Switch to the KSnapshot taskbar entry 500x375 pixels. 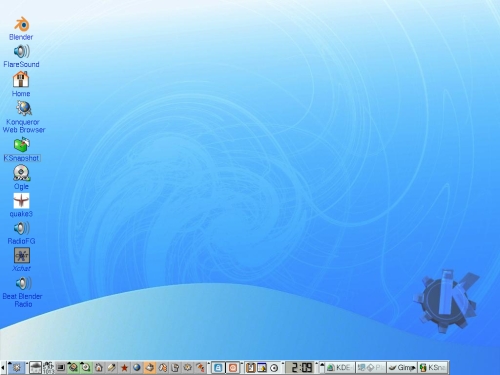(433, 368)
